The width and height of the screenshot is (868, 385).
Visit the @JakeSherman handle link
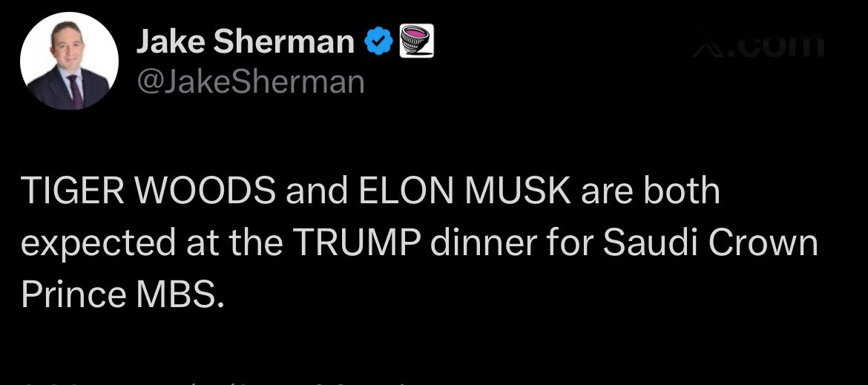point(250,82)
